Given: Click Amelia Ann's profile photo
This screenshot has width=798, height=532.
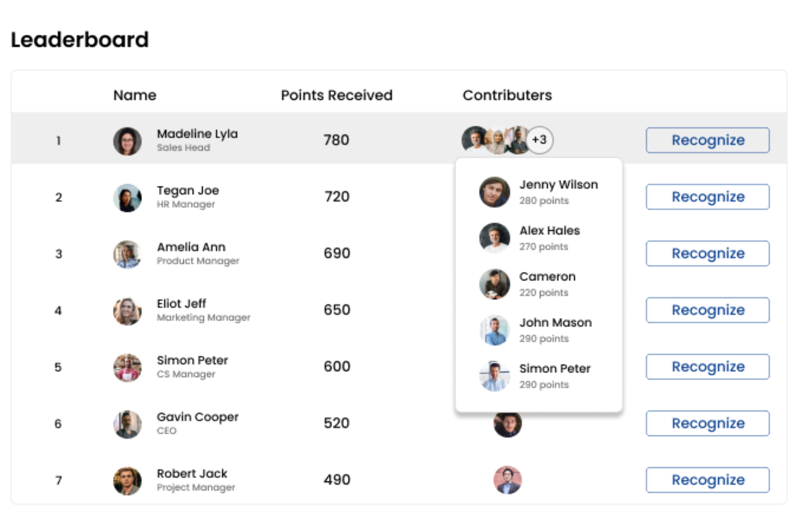Looking at the screenshot, I should point(127,254).
